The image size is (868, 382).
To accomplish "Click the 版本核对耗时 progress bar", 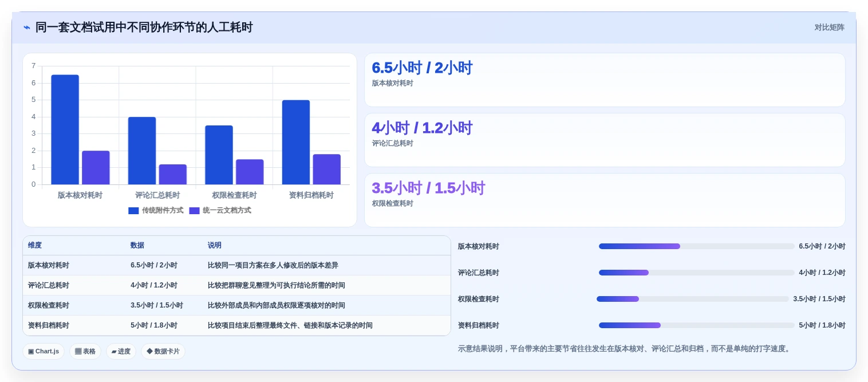I will pyautogui.click(x=697, y=246).
